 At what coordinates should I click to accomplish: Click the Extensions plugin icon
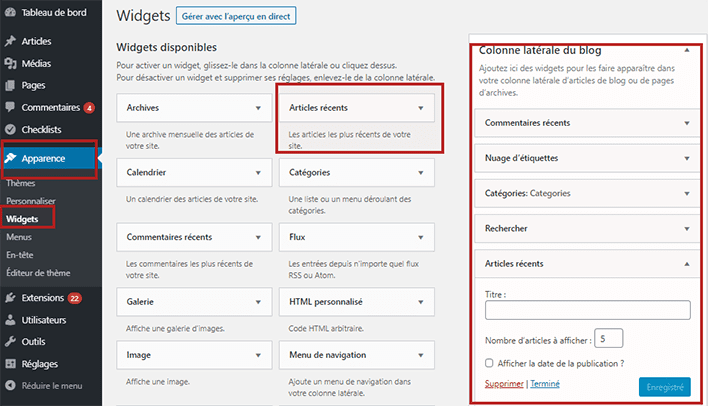[x=10, y=298]
